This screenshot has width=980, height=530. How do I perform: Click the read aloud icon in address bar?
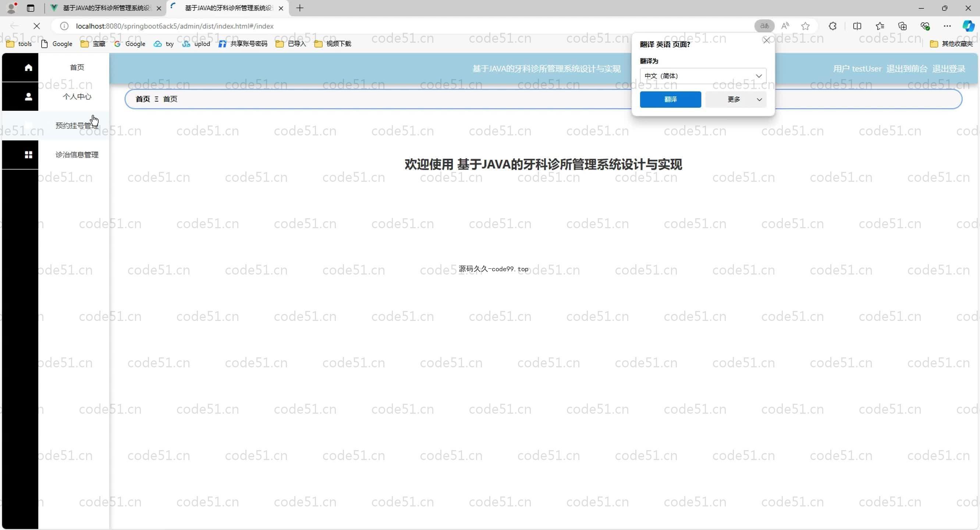785,26
